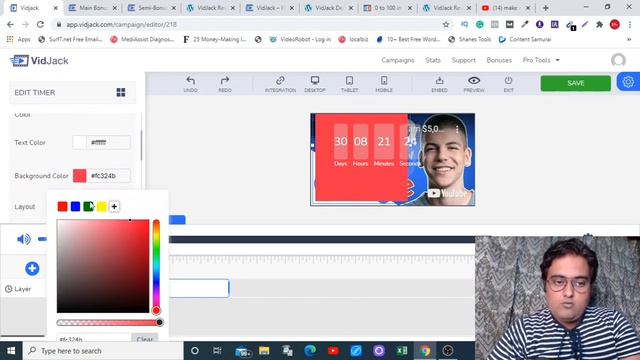Open the Integration tool
The width and height of the screenshot is (640, 360).
click(x=280, y=84)
